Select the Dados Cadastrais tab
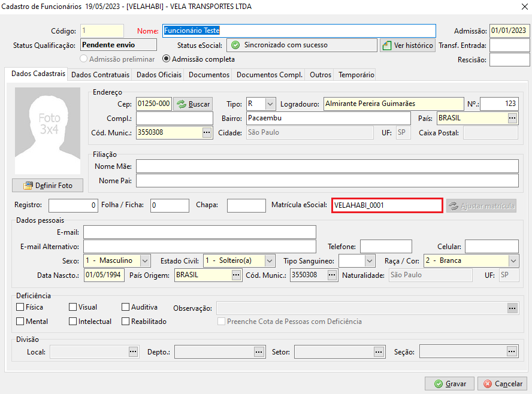The width and height of the screenshot is (532, 394). tap(38, 74)
